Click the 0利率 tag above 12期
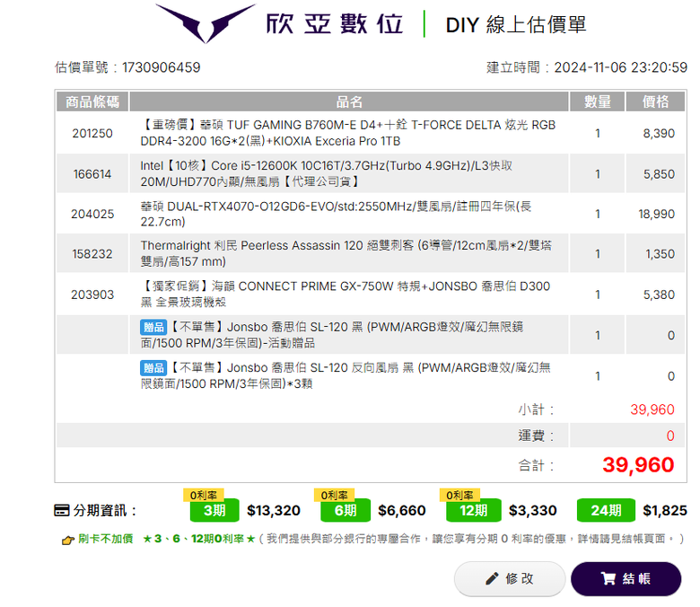 459,495
